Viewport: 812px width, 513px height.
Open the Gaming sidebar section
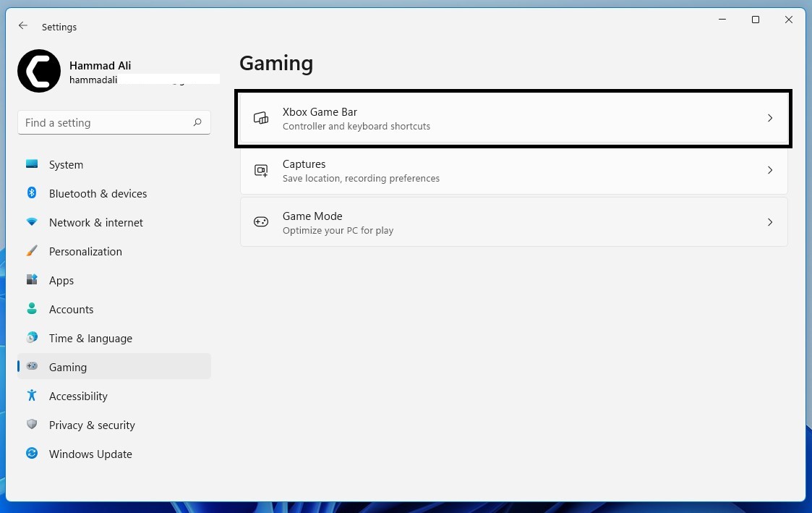tap(68, 367)
